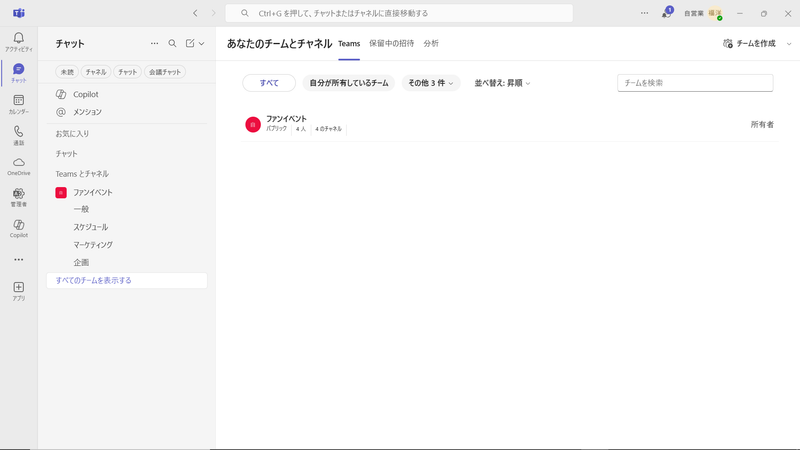Open the profile avatar menu
This screenshot has height=450, width=800.
pyautogui.click(x=715, y=13)
